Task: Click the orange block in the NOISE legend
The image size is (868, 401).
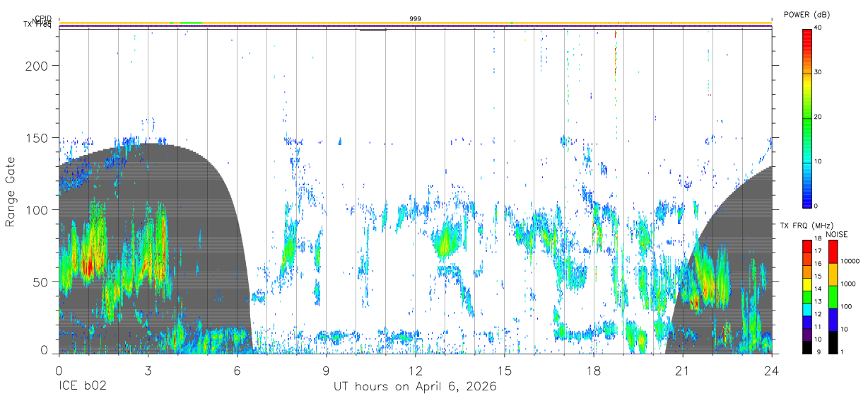Action: click(x=833, y=274)
